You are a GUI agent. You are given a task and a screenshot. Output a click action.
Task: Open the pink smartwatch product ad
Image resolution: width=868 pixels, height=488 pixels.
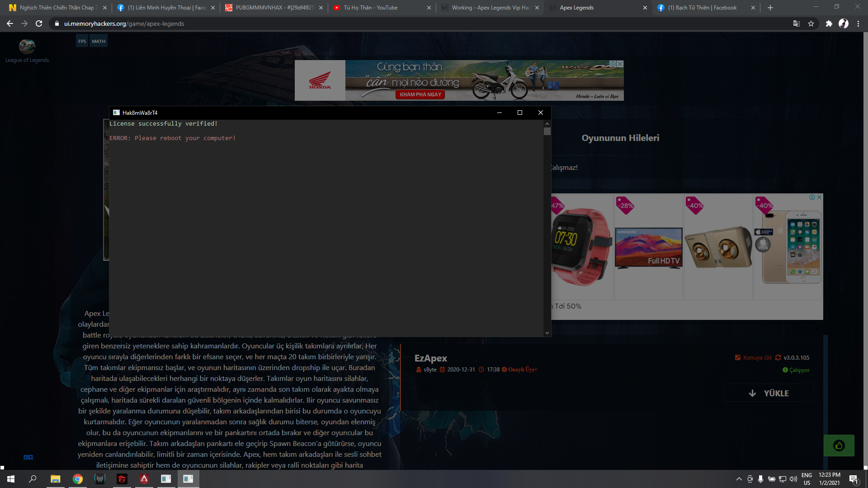pos(582,247)
